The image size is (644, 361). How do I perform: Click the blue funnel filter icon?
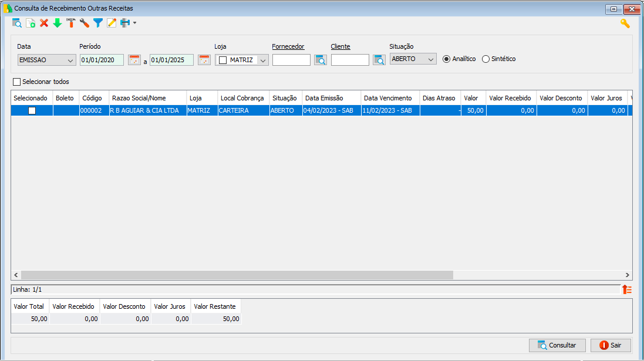(98, 23)
